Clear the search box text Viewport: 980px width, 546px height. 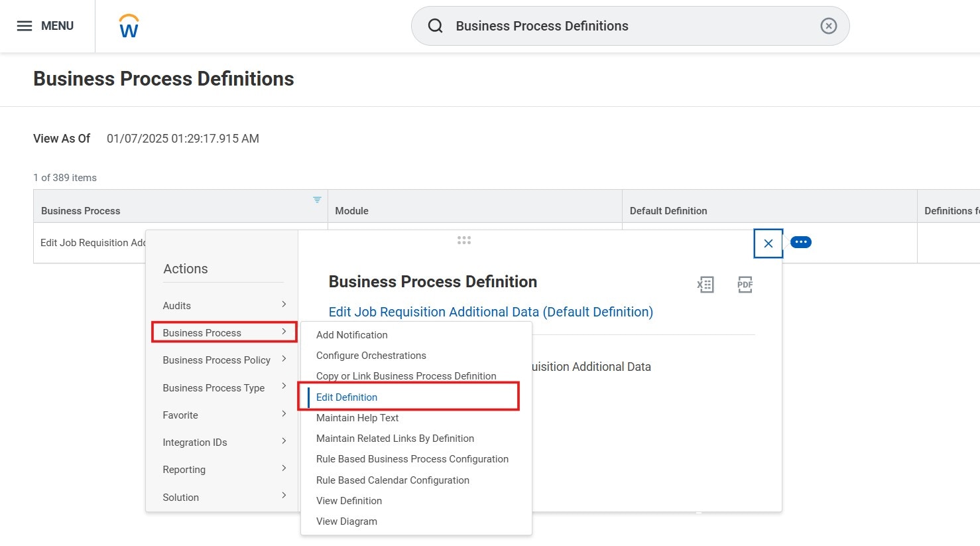[828, 26]
